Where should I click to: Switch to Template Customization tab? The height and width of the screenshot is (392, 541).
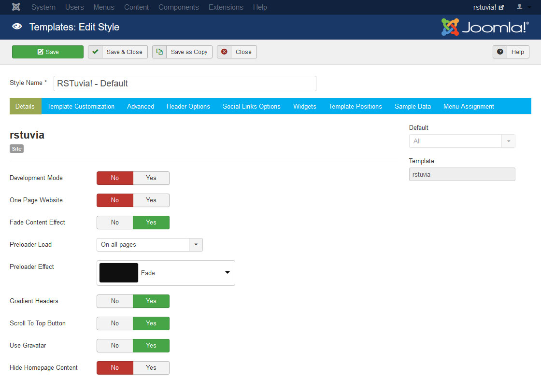[81, 106]
